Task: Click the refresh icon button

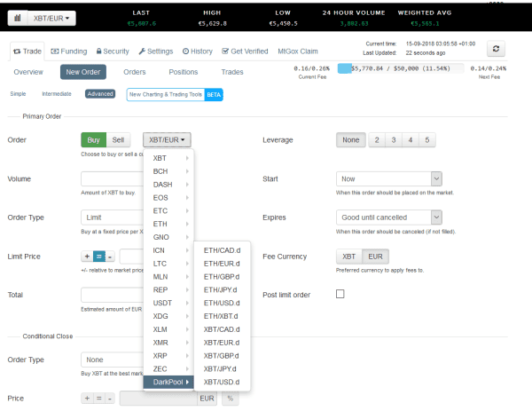Action: 496,49
